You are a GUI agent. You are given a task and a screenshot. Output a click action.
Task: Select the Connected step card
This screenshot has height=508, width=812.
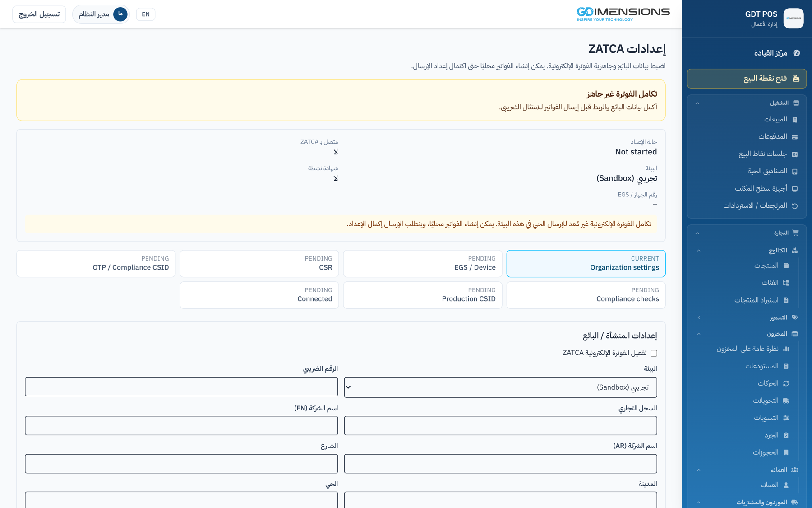(x=259, y=295)
